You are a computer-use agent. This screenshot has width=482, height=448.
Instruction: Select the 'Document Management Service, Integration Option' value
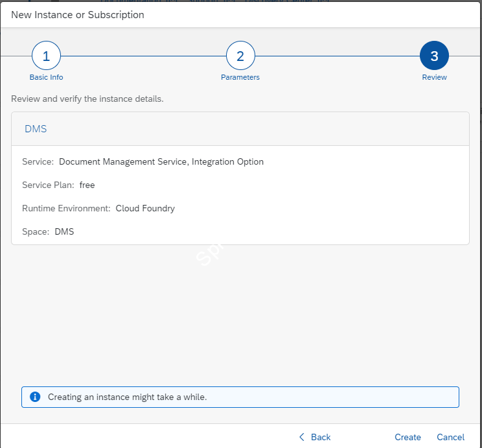point(161,162)
